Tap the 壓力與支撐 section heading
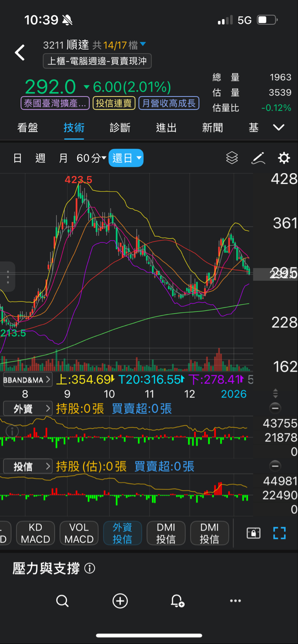The image size is (298, 644). 46,568
